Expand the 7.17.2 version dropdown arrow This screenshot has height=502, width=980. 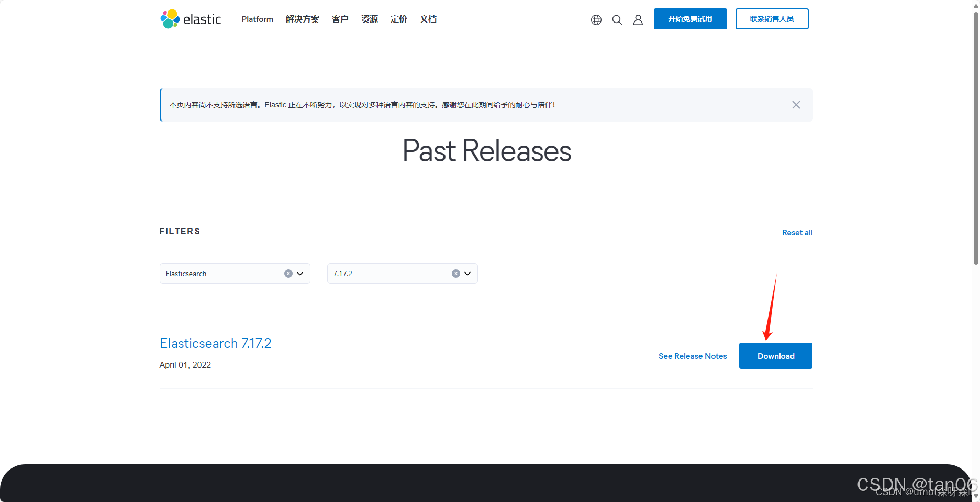468,274
